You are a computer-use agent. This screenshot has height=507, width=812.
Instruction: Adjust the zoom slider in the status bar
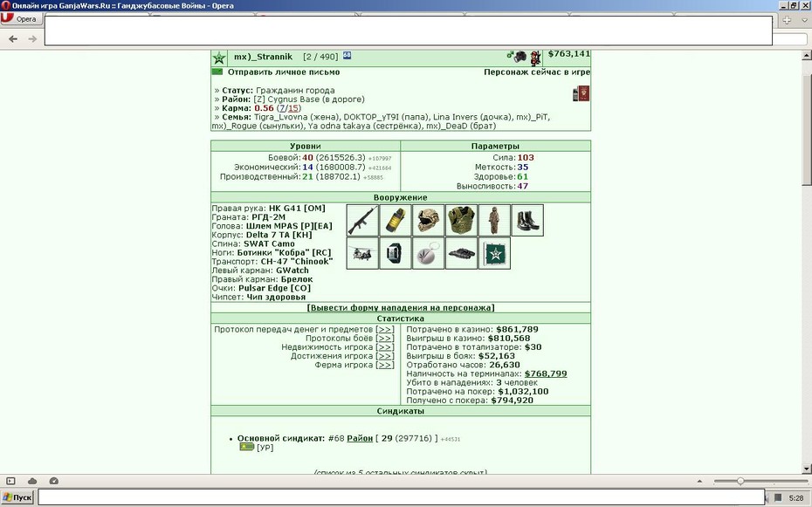(740, 481)
